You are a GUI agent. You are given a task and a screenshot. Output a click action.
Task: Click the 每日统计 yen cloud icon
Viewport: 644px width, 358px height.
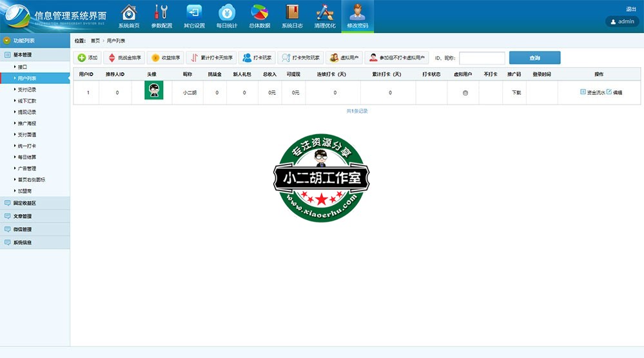click(x=226, y=15)
